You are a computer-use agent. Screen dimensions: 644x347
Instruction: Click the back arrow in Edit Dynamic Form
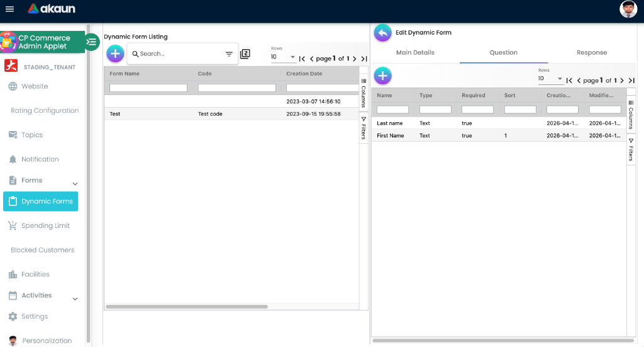click(x=382, y=33)
